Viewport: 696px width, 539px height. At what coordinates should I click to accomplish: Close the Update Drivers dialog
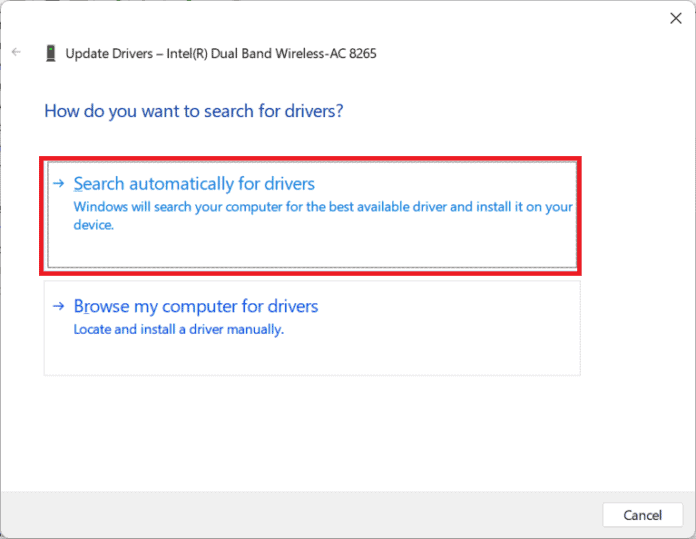click(x=676, y=18)
